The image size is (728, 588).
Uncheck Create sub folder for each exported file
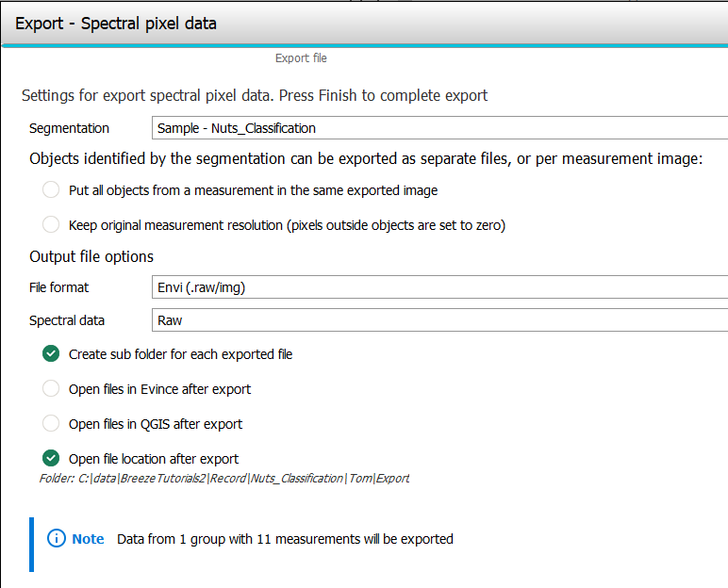[51, 354]
